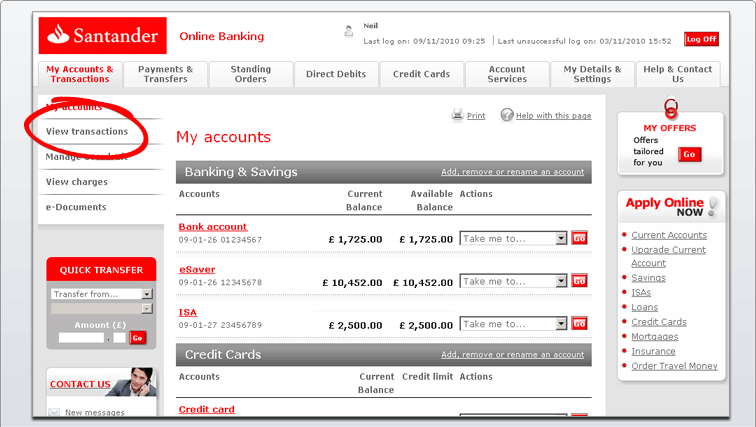The height and width of the screenshot is (427, 756).
Task: Open Credit Cards link under Apply Online
Action: click(659, 322)
